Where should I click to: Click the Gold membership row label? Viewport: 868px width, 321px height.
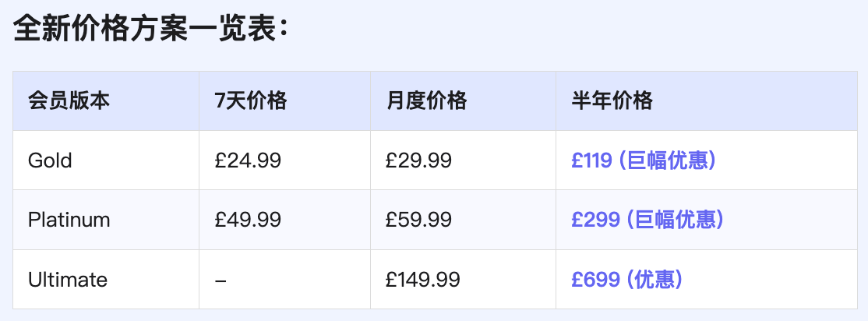click(50, 160)
